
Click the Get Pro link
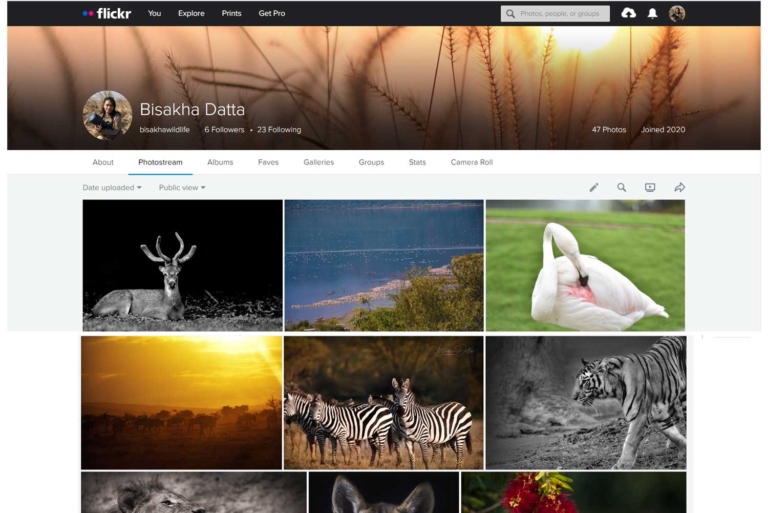(x=272, y=13)
